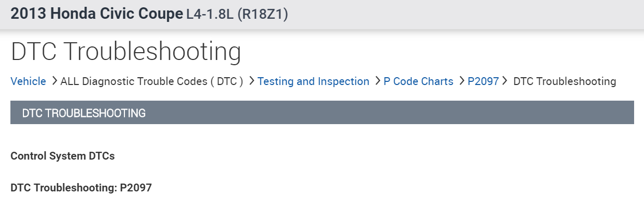
Task: Click chevron right after the Vehicle link
Action: (54, 81)
